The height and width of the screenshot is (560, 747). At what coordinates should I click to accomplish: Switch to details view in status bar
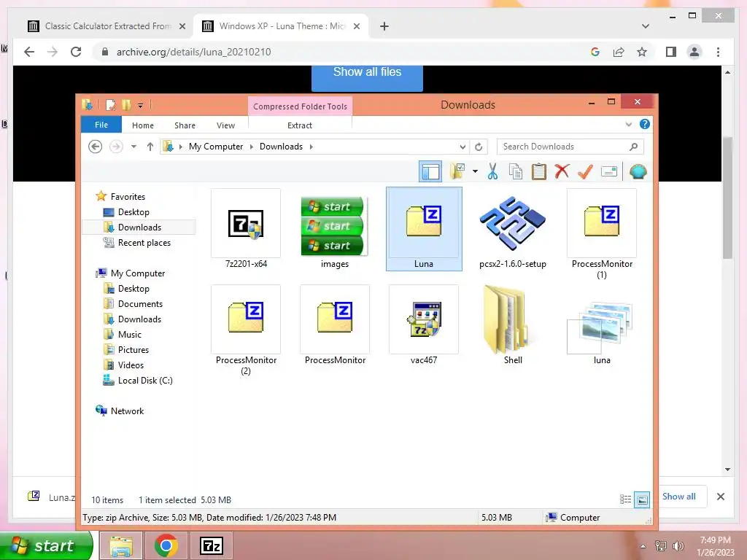point(625,499)
